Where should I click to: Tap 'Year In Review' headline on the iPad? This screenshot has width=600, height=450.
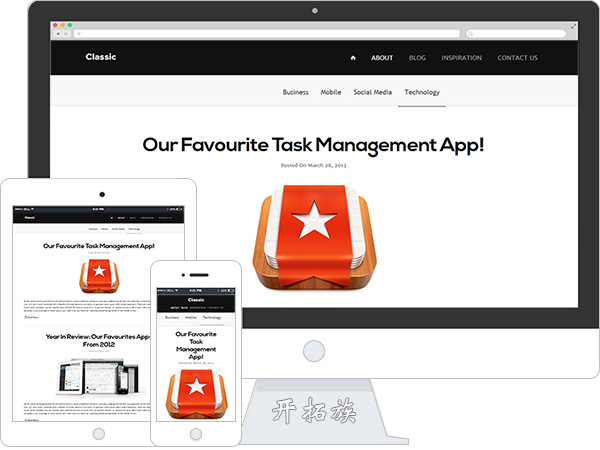[98, 340]
